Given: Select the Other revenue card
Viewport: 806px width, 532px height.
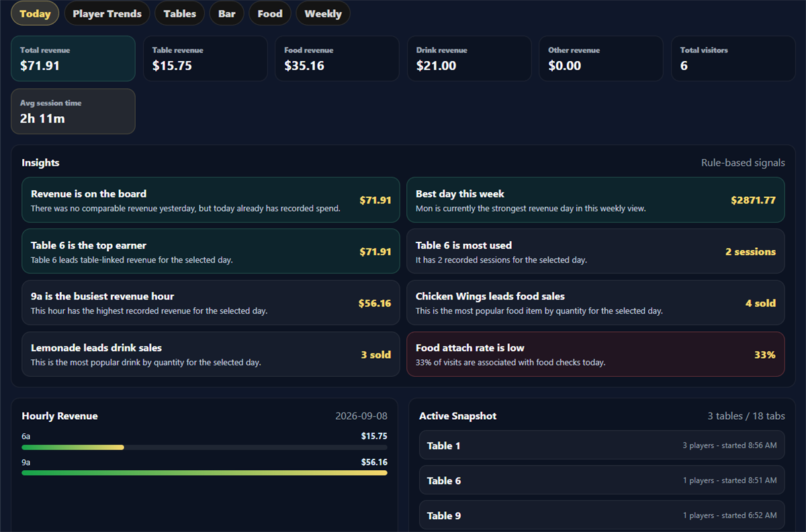Looking at the screenshot, I should click(x=601, y=58).
